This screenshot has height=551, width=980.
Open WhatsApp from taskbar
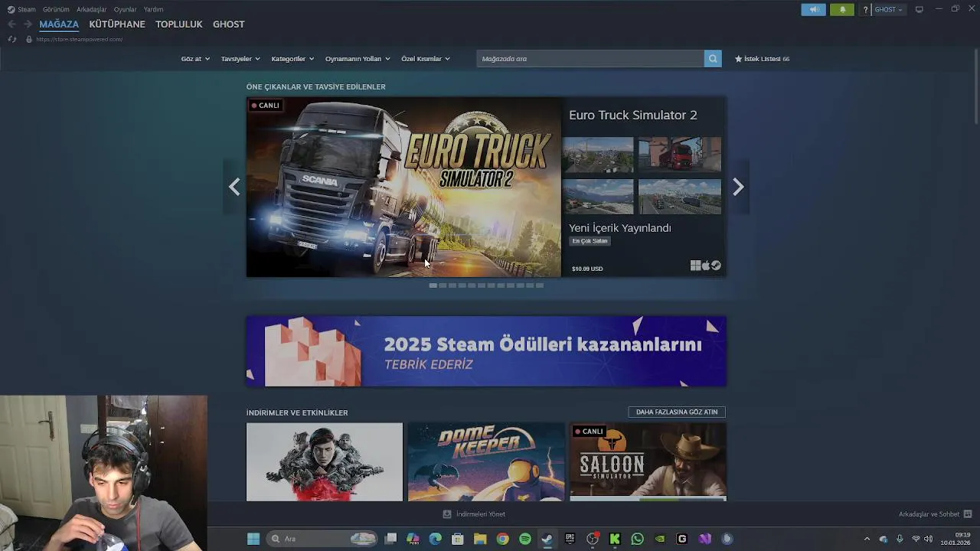pyautogui.click(x=637, y=539)
